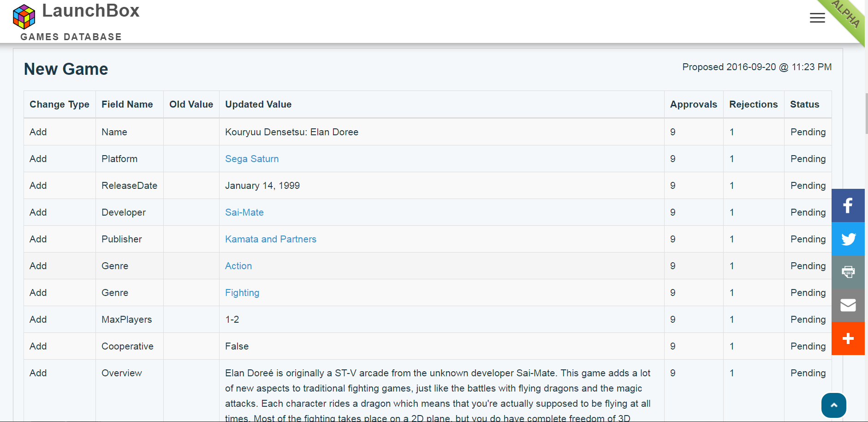Click the MaxPlayers field name cell
The image size is (868, 422).
pos(129,320)
